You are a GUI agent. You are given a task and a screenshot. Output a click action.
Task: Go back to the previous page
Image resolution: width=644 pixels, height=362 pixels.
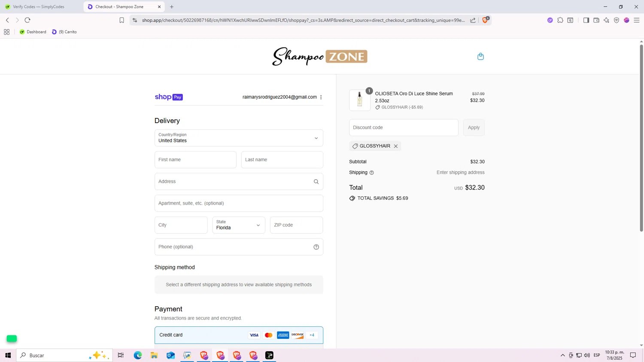pyautogui.click(x=7, y=20)
